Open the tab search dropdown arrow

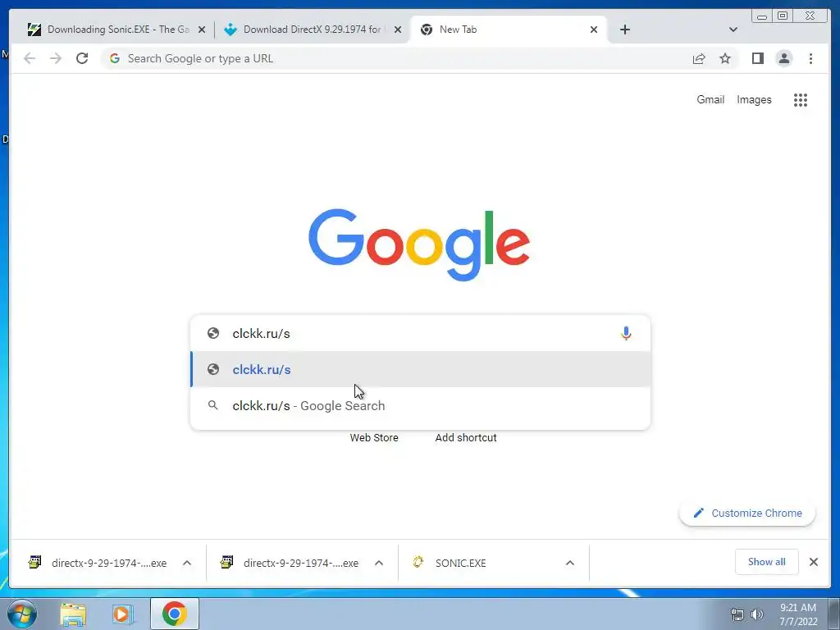pyautogui.click(x=733, y=30)
